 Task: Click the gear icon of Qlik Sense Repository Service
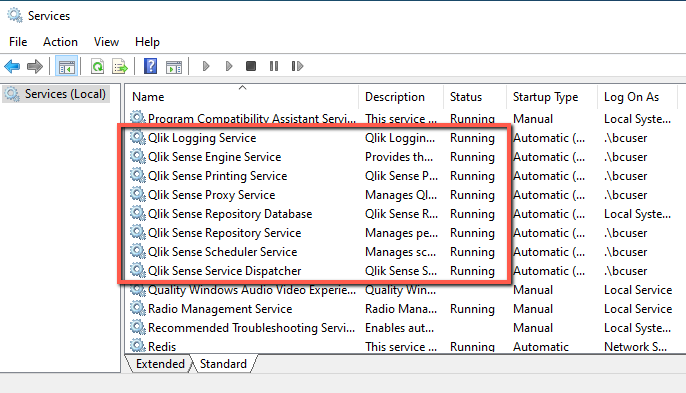click(x=137, y=232)
